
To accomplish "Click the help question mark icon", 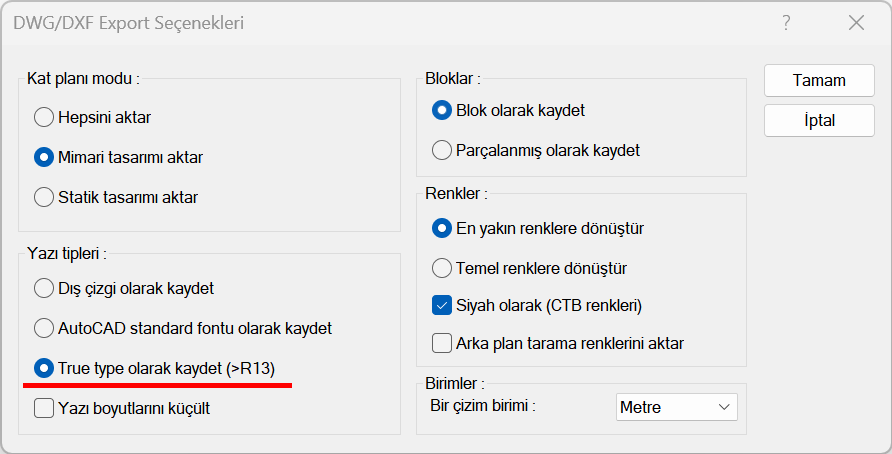I will point(787,22).
